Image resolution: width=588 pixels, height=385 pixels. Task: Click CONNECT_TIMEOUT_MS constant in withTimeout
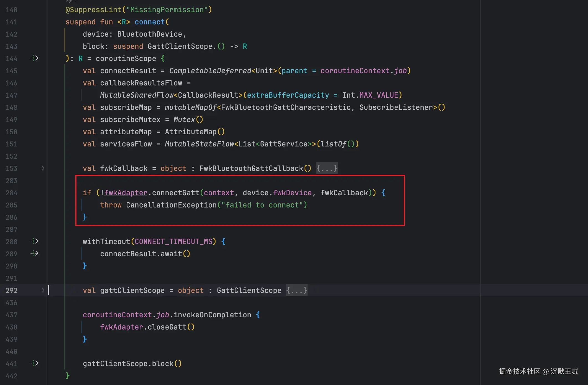[173, 242]
